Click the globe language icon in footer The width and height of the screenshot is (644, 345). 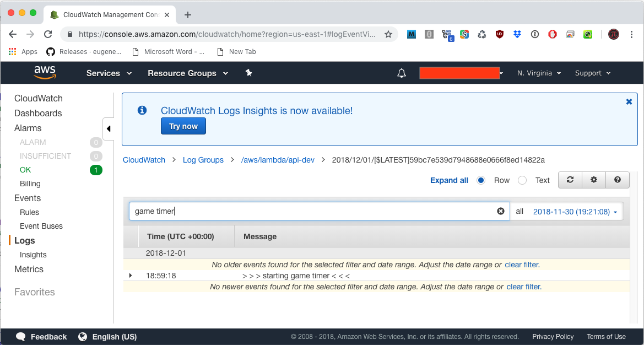[x=83, y=337]
